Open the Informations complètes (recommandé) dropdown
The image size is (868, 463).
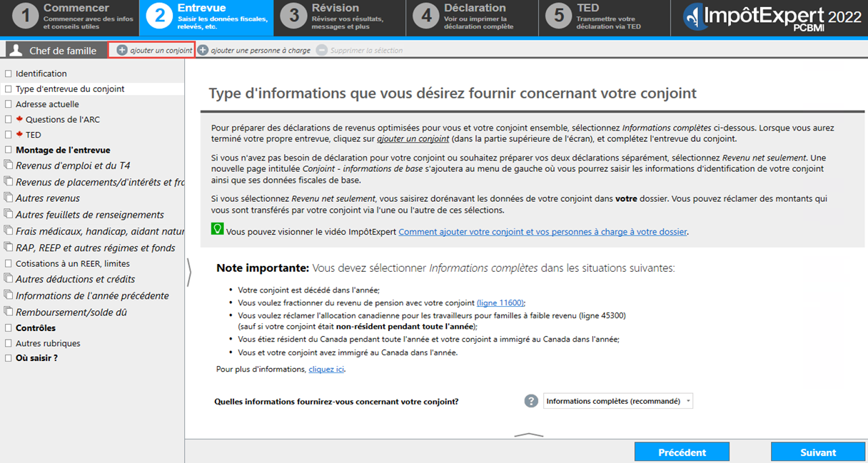click(618, 401)
